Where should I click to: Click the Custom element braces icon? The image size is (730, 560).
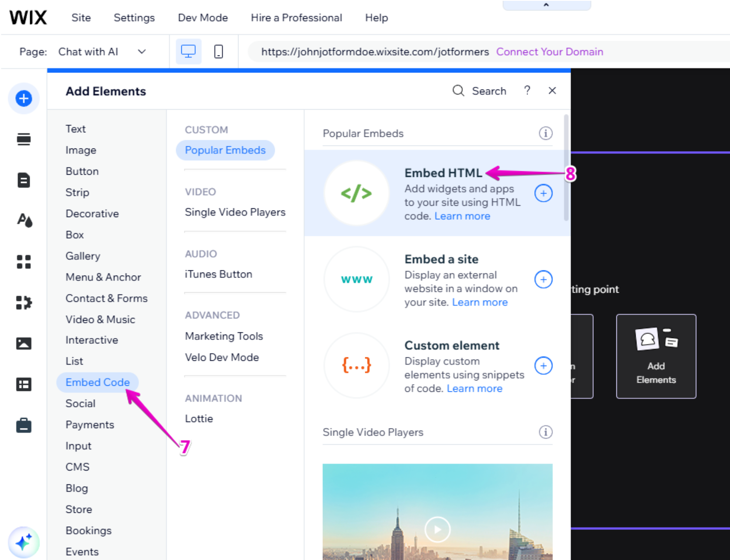click(356, 366)
